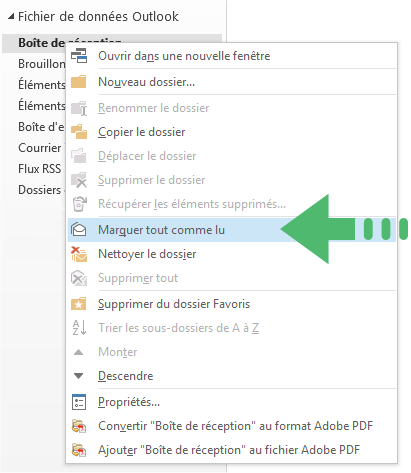The width and height of the screenshot is (411, 473).
Task: Open the Flux RSS folder
Action: pos(40,169)
